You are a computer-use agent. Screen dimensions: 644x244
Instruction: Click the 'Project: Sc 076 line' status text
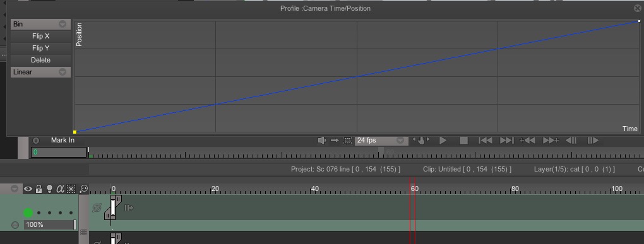coord(345,169)
